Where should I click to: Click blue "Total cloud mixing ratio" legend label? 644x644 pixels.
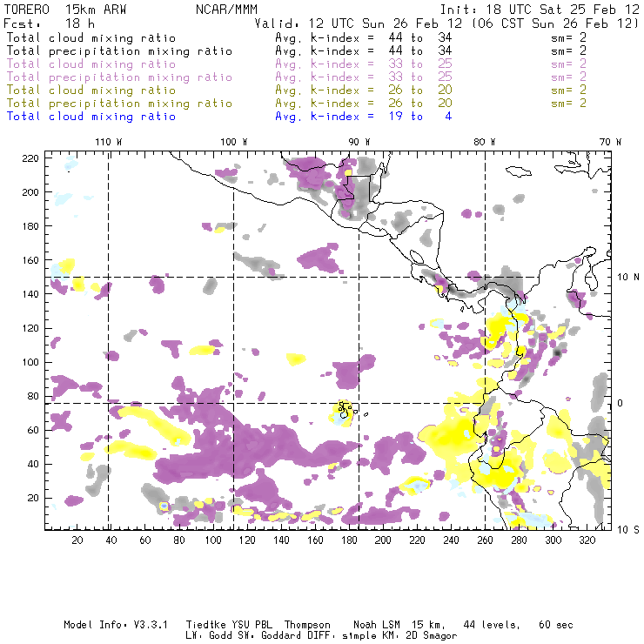[x=91, y=117]
